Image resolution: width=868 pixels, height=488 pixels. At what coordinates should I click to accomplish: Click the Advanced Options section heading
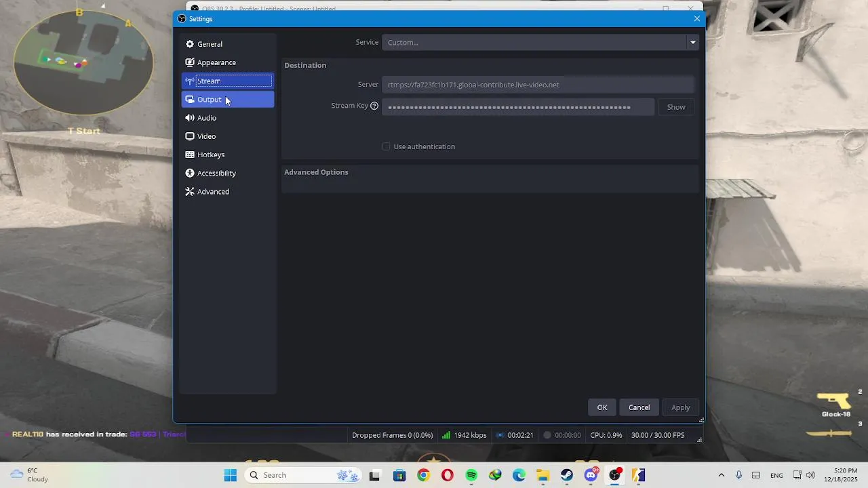[x=316, y=172]
